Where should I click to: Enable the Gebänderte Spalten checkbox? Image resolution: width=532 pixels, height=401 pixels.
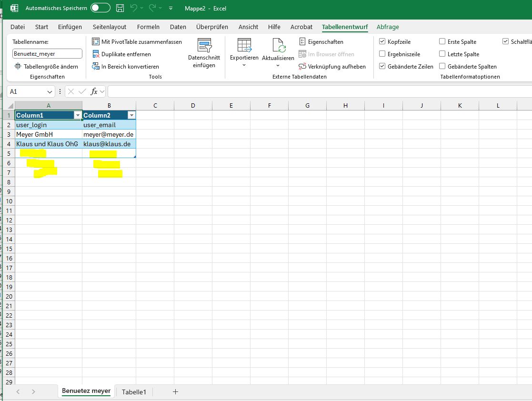coord(442,67)
